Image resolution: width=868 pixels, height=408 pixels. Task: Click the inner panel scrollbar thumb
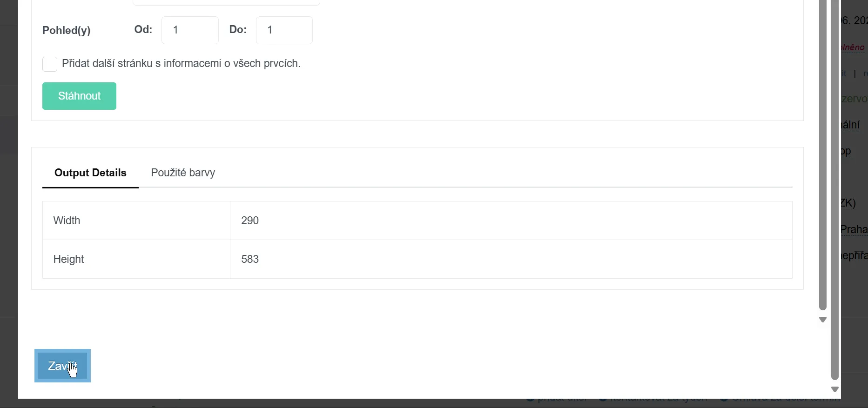pyautogui.click(x=823, y=154)
